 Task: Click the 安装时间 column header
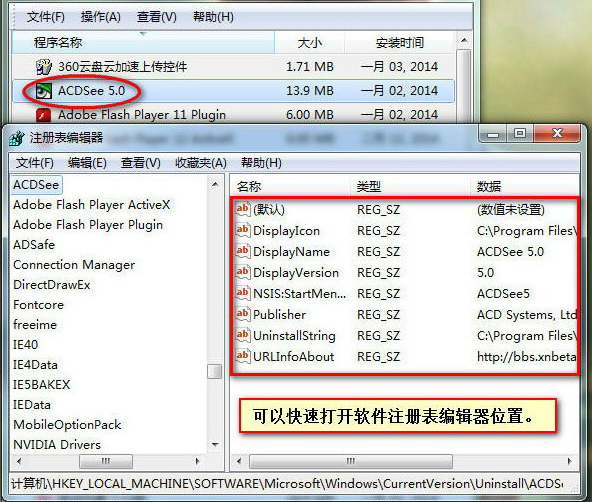point(400,42)
